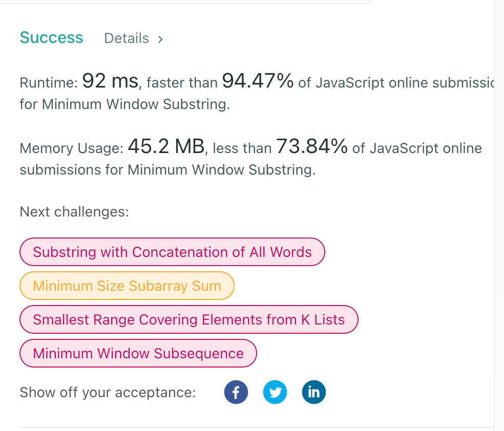This screenshot has height=431, width=504.
Task: Click "for Minimum Window Substring." runtime text
Action: point(124,104)
